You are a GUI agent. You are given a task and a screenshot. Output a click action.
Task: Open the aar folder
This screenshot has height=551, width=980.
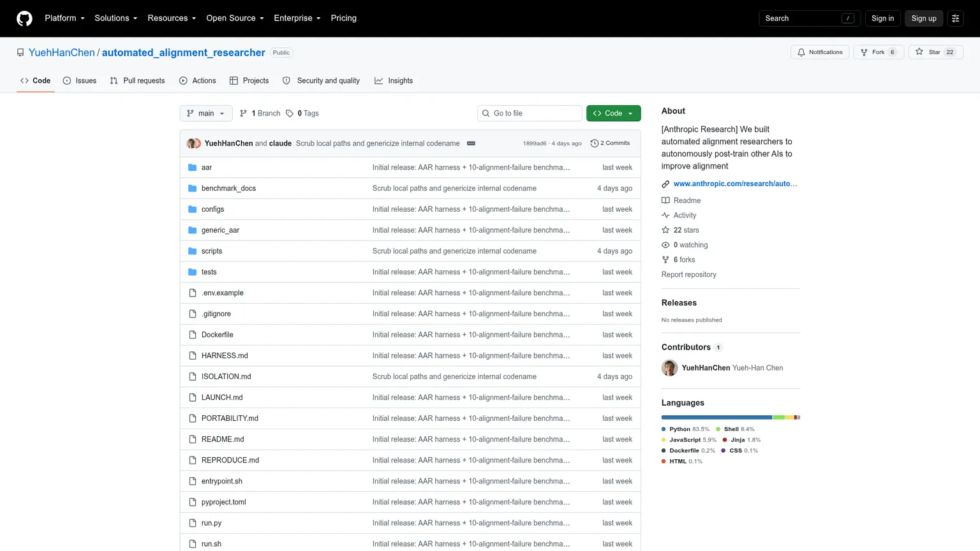(x=207, y=168)
